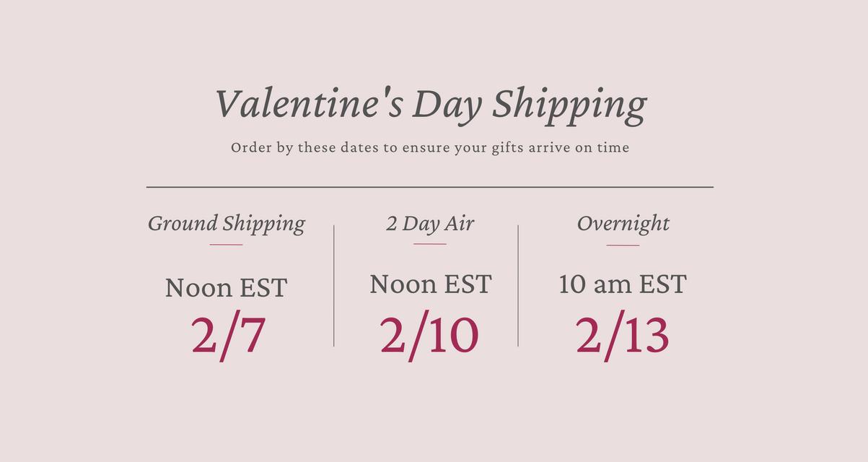
Task: Click the long horizontal divider line
Action: coord(430,187)
